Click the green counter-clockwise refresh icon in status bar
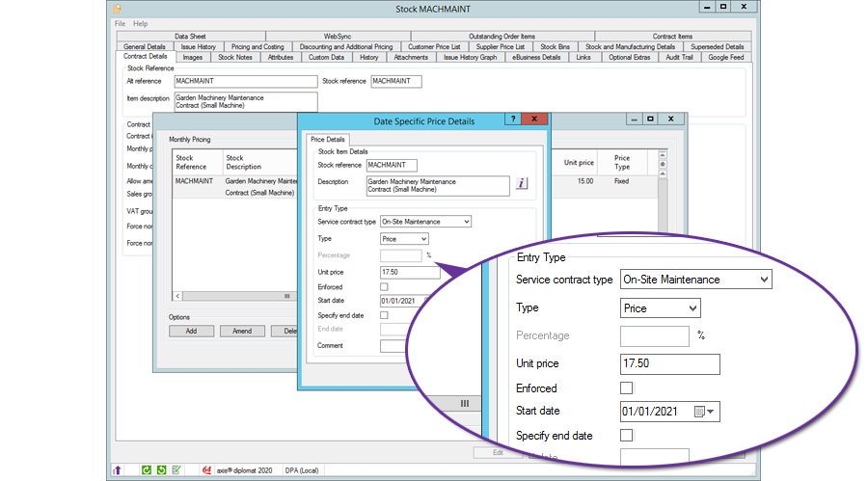This screenshot has height=481, width=868. (x=161, y=470)
